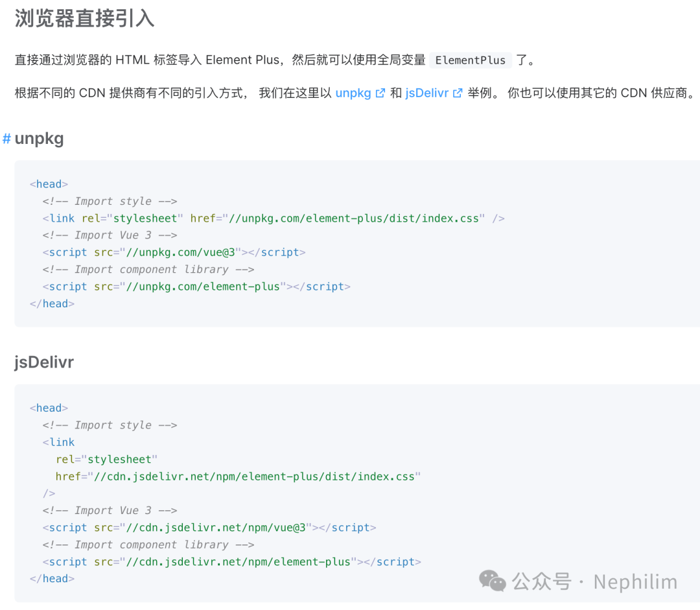
Task: Click the closing head tag in jsDelivr block
Action: click(52, 579)
